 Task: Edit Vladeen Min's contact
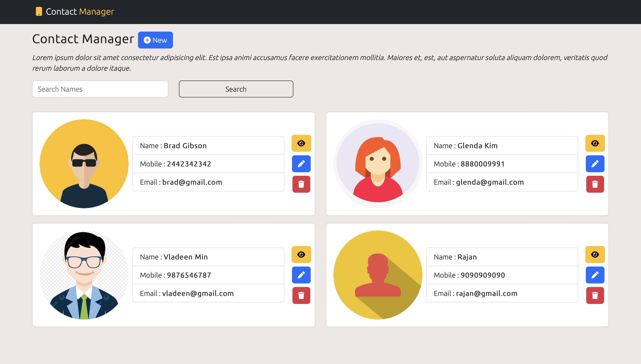click(301, 275)
